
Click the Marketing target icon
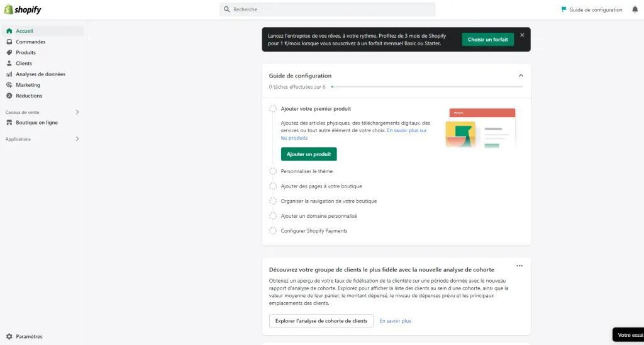point(9,85)
